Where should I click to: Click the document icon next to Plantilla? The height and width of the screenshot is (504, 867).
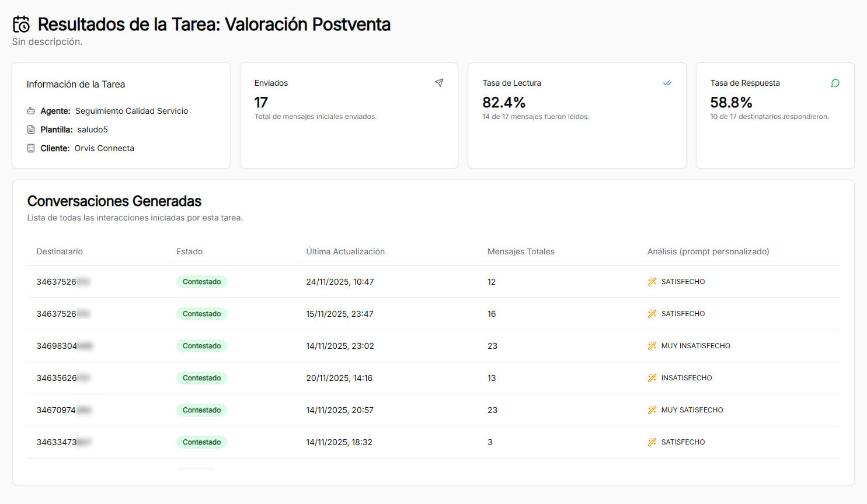click(31, 129)
